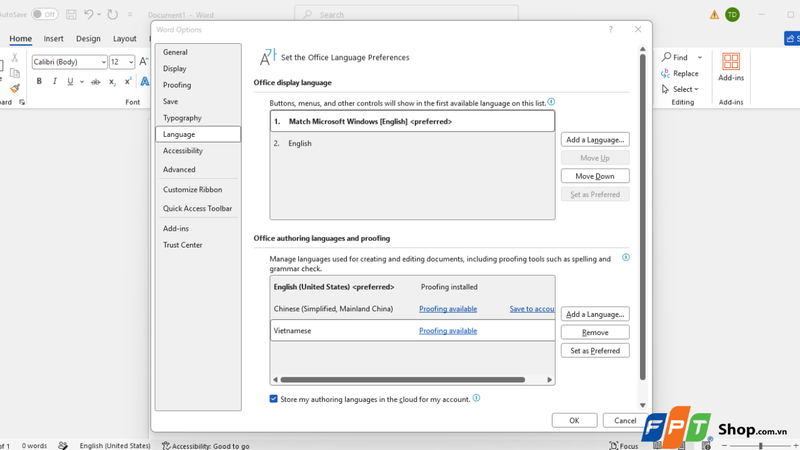Click OK in Word Options dialog
The width and height of the screenshot is (800, 450).
[x=574, y=420]
